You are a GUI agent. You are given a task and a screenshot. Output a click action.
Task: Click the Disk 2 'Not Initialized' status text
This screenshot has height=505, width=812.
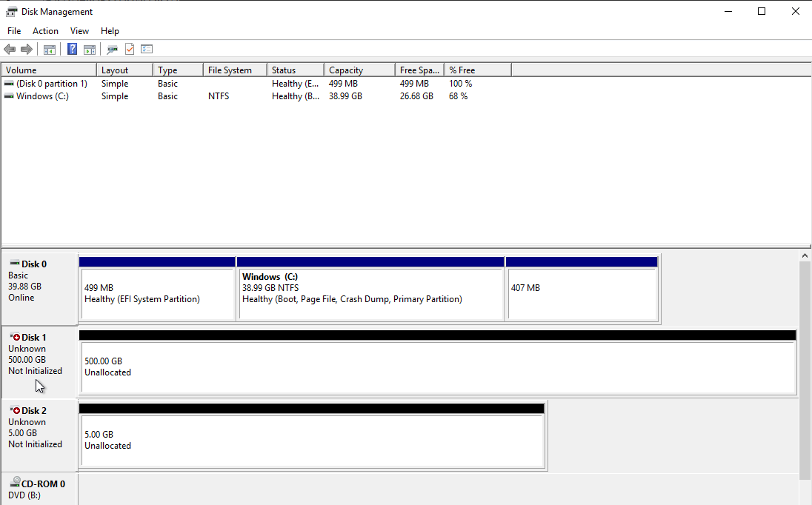(36, 444)
